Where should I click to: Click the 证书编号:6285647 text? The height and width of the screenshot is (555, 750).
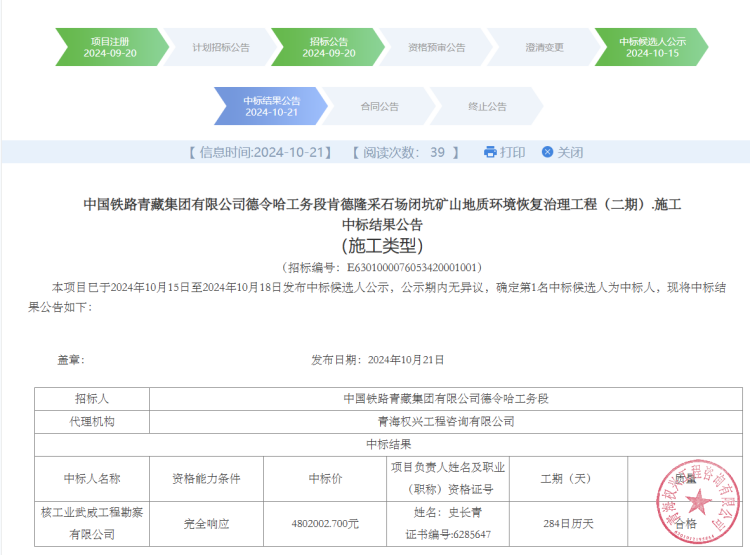click(x=448, y=534)
